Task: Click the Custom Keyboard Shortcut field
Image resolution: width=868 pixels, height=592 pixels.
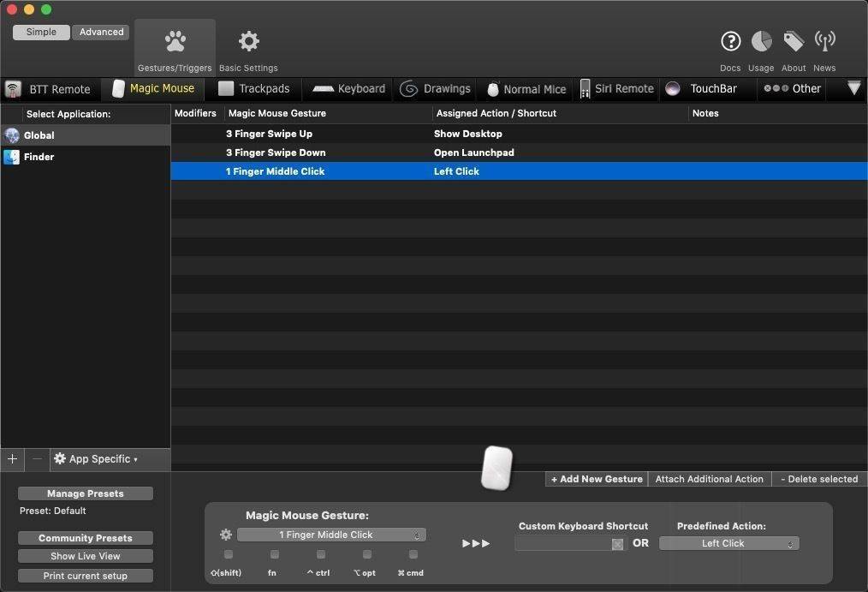Action: coord(563,543)
